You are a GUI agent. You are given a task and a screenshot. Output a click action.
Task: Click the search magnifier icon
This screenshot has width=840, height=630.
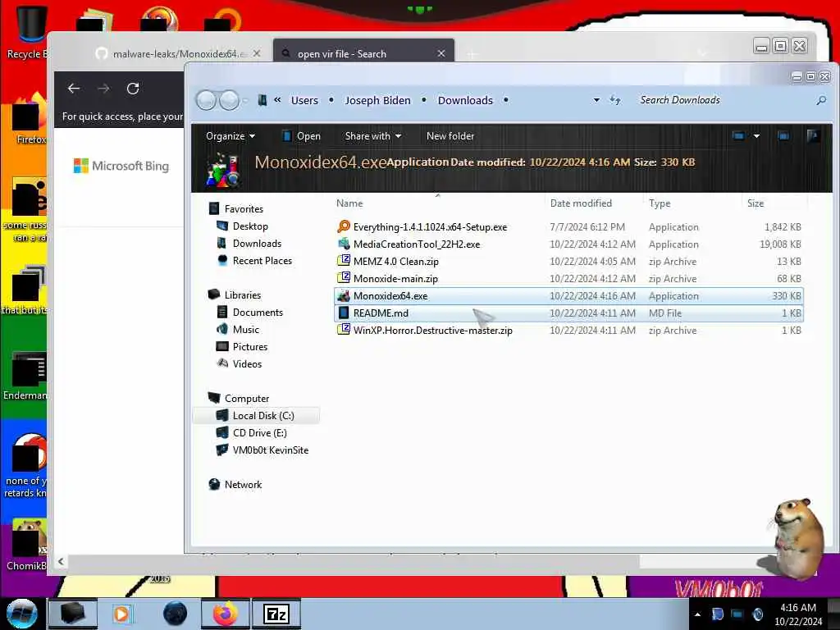point(820,100)
